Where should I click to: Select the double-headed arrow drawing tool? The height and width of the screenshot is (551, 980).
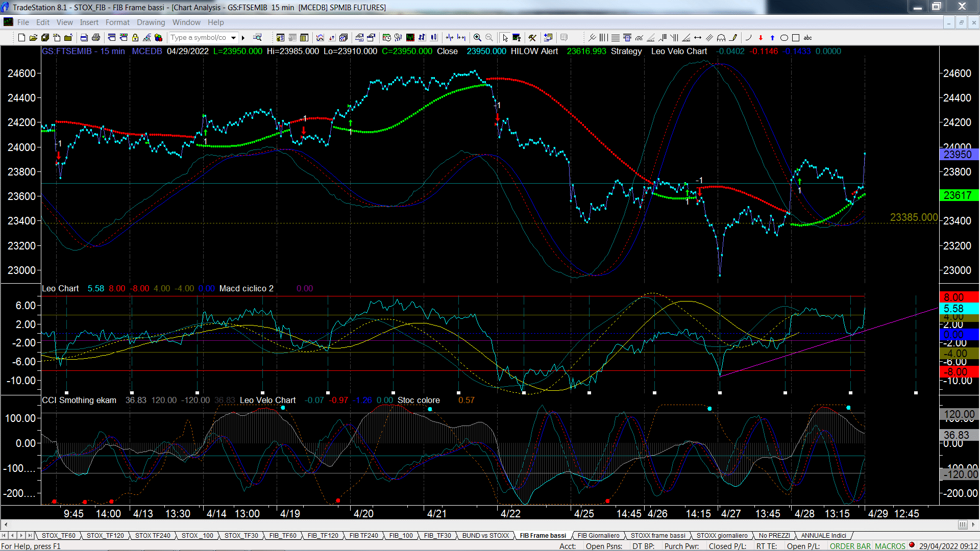click(698, 38)
